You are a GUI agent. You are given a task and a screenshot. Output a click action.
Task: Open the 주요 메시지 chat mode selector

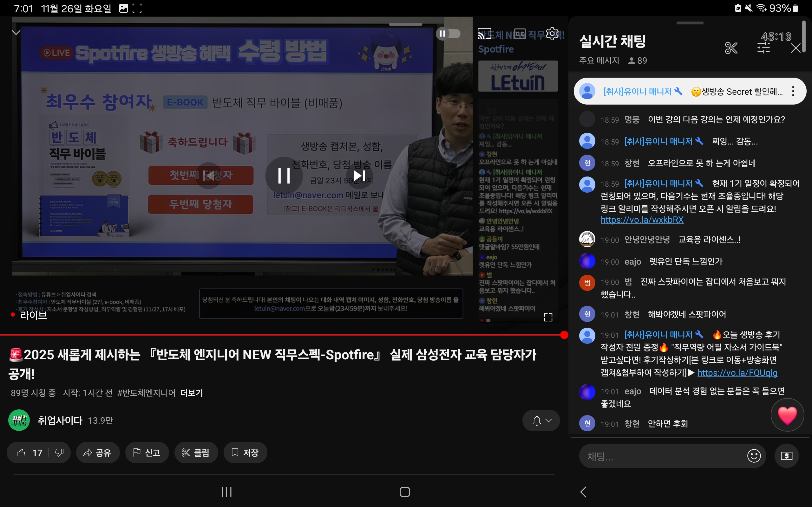click(x=599, y=61)
